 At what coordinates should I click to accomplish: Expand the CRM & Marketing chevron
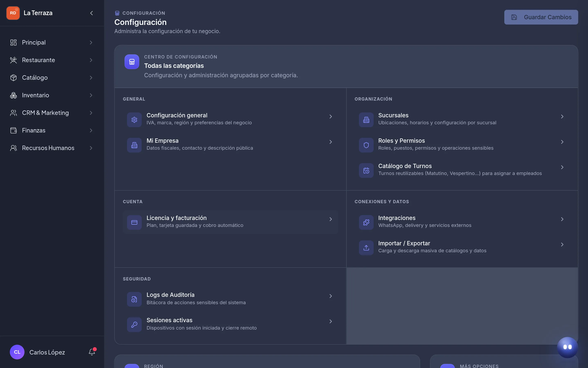click(x=91, y=113)
